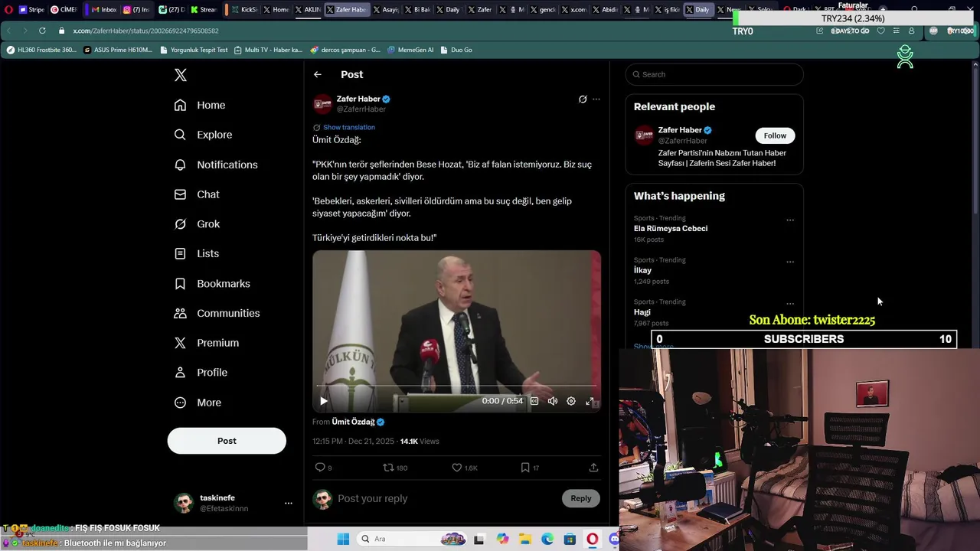
Task: Open Lists in the sidebar
Action: coord(197,253)
